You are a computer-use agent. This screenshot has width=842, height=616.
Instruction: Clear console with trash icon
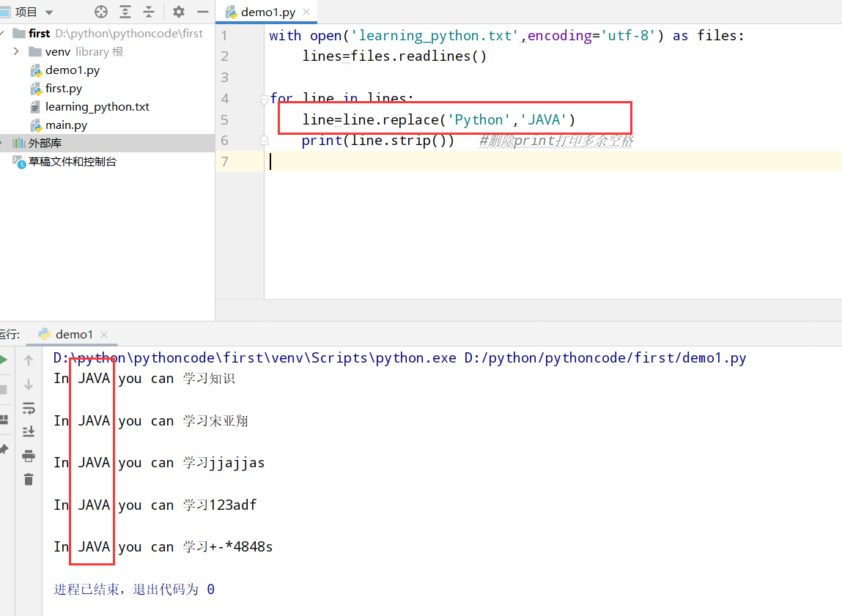click(29, 479)
